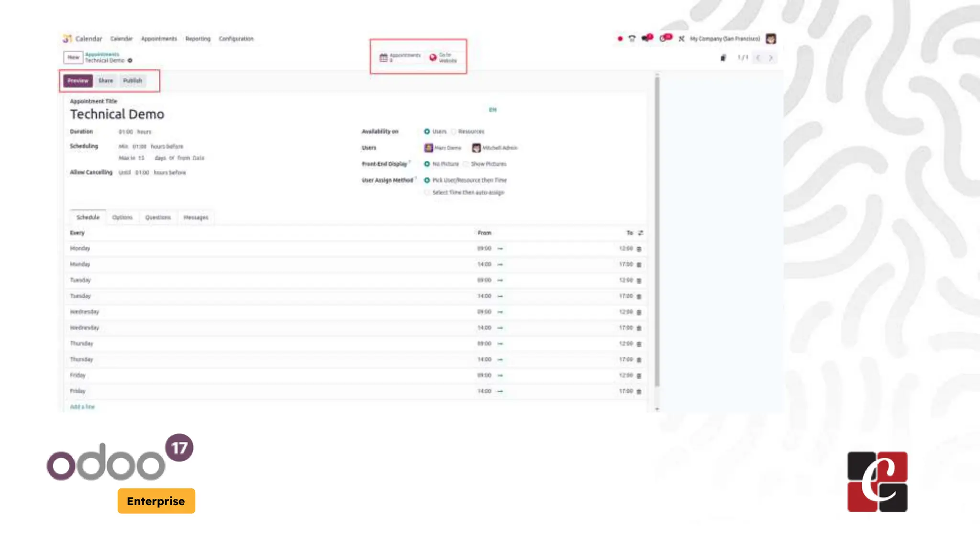Open the Appointments calendar smart button
The height and width of the screenshot is (551, 980).
[x=400, y=57]
